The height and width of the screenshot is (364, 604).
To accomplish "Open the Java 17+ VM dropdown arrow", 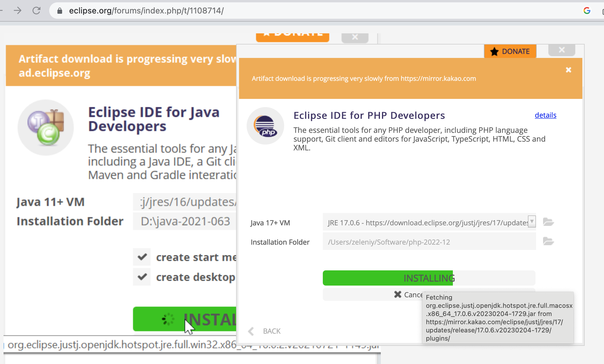I will [532, 222].
